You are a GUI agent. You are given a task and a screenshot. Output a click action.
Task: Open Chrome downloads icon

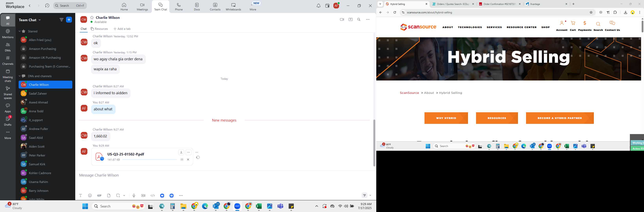[x=626, y=12]
